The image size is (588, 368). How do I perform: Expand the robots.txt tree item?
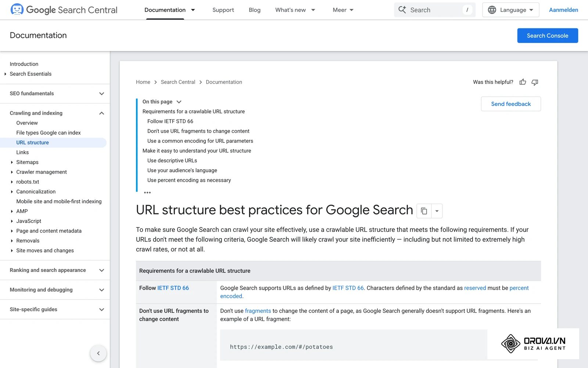pyautogui.click(x=12, y=182)
